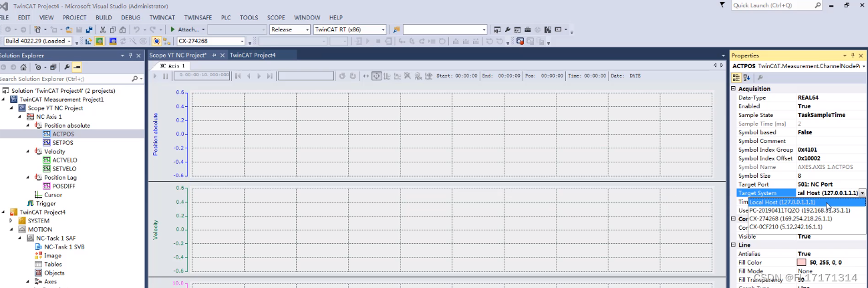Click the wrench Properties Window toolbar icon
Viewport: 868px width, 288px height.
(508, 29)
